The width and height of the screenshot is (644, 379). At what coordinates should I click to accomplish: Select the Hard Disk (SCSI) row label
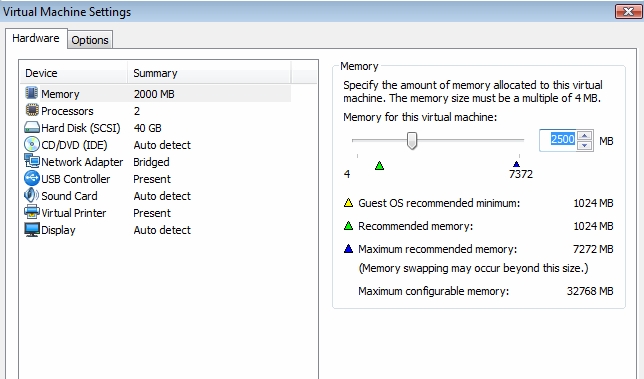81,128
